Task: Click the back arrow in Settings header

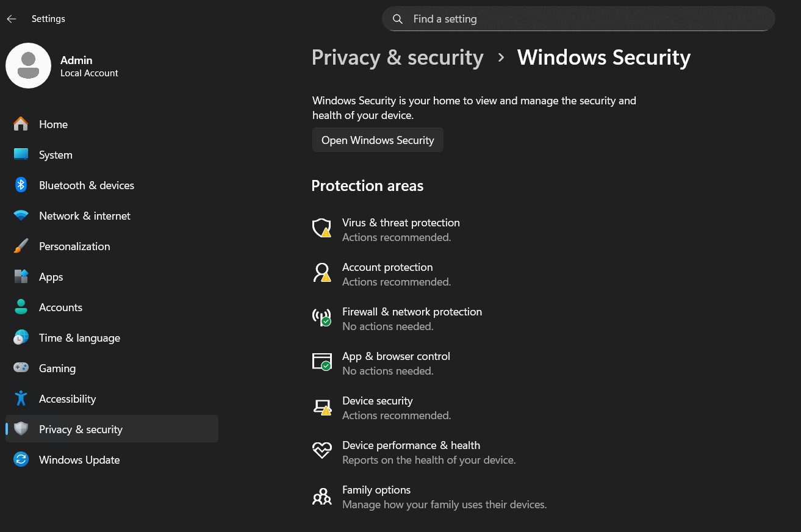Action: pyautogui.click(x=12, y=19)
